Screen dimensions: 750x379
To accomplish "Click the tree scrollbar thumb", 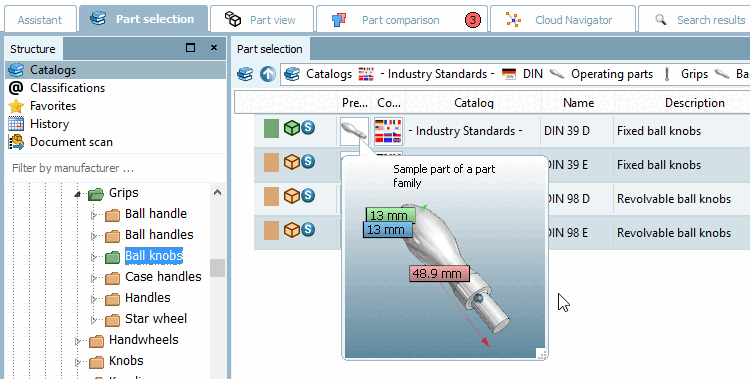I will [217, 268].
